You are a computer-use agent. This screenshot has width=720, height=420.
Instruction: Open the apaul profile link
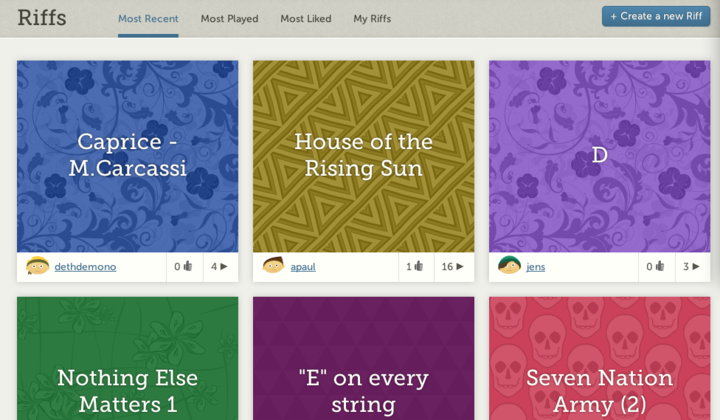coord(303,267)
